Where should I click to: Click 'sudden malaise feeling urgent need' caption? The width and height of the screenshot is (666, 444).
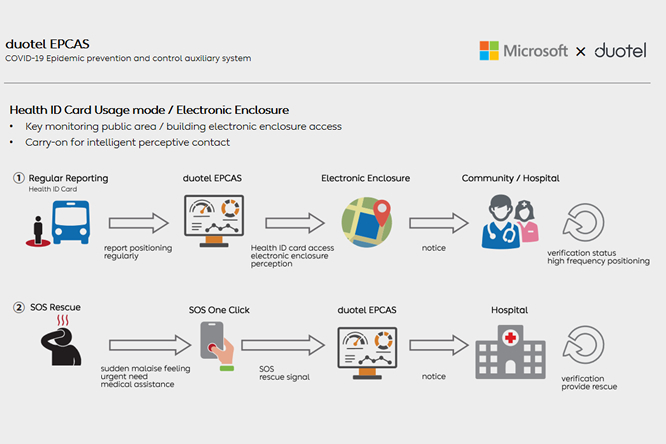(x=145, y=376)
